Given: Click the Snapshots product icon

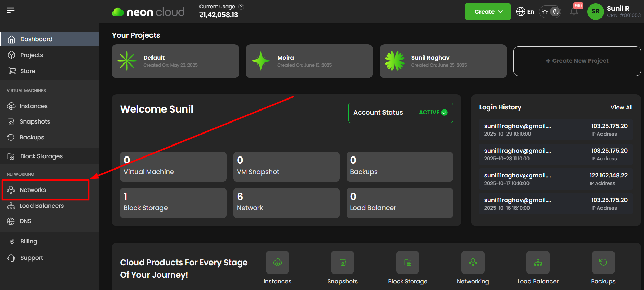Looking at the screenshot, I should 342,263.
